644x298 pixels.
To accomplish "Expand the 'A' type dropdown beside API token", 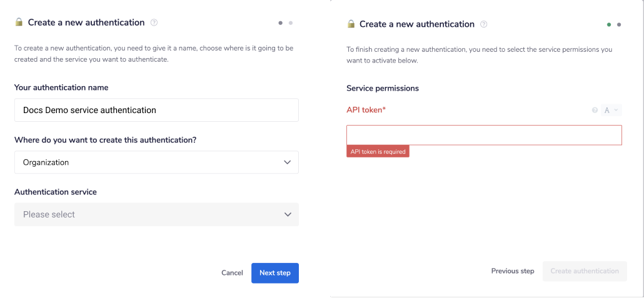I will 611,111.
